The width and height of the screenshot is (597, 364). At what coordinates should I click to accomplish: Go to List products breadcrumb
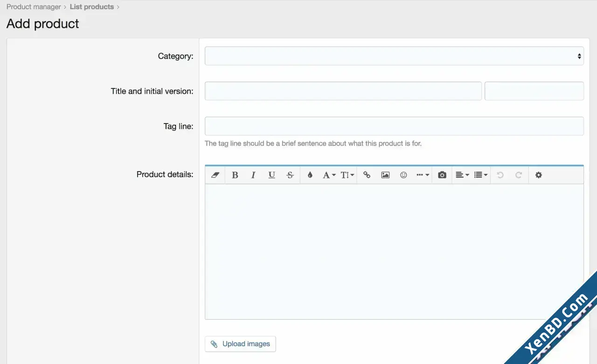point(92,7)
